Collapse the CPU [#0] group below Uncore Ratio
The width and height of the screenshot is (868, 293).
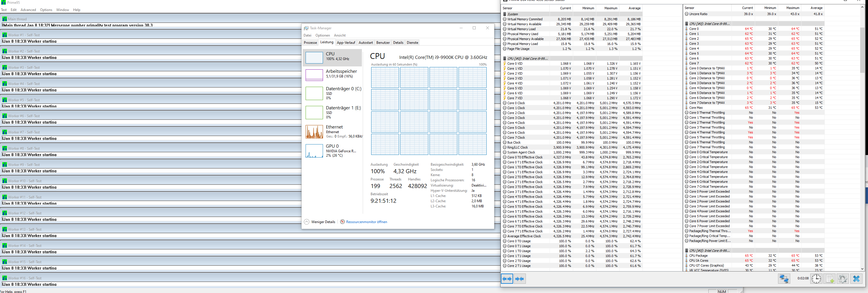pyautogui.click(x=686, y=23)
